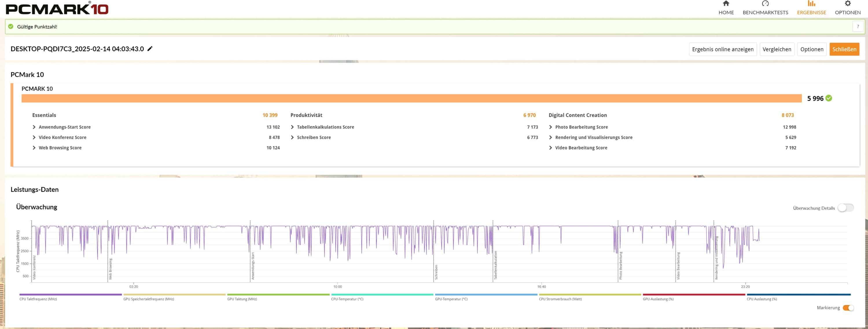This screenshot has width=868, height=329.
Task: Click green check icon in Gültige Punktzahl banner
Action: [11, 26]
